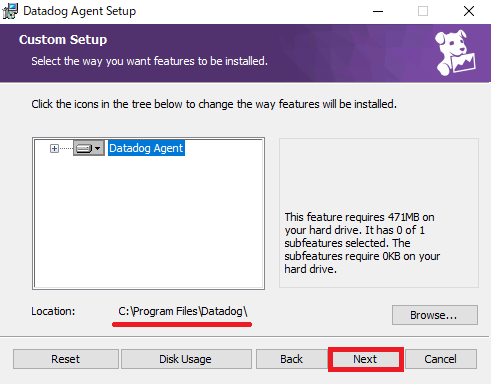Viewport: 491px width, 384px height.
Task: Close the Datadog Agent Setup window
Action: (469, 11)
